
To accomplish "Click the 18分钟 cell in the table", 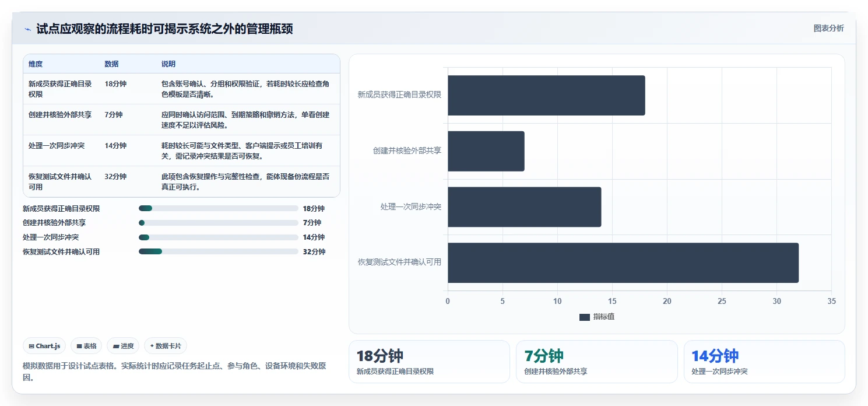I will point(115,84).
